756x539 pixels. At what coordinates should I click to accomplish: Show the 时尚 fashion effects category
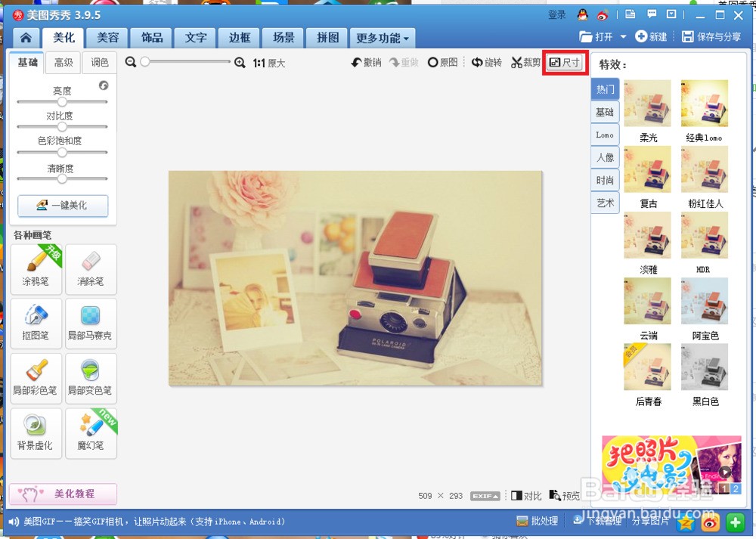coord(605,181)
